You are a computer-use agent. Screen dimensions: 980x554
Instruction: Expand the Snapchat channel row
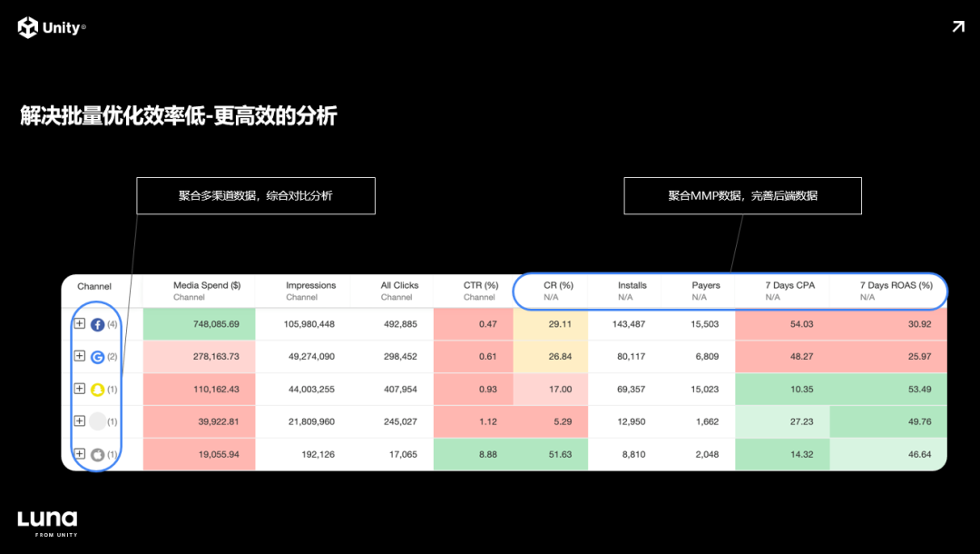tap(79, 389)
